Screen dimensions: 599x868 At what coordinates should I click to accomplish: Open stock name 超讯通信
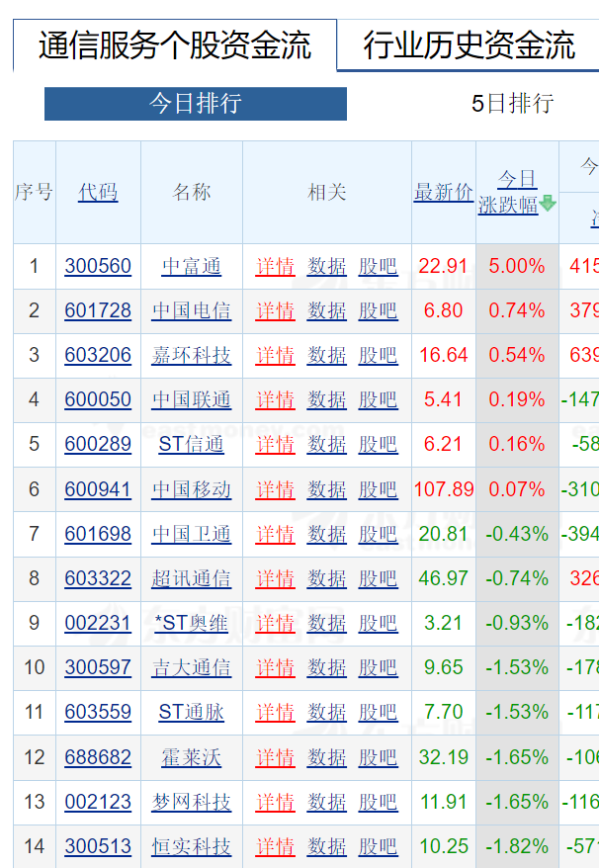point(192,578)
